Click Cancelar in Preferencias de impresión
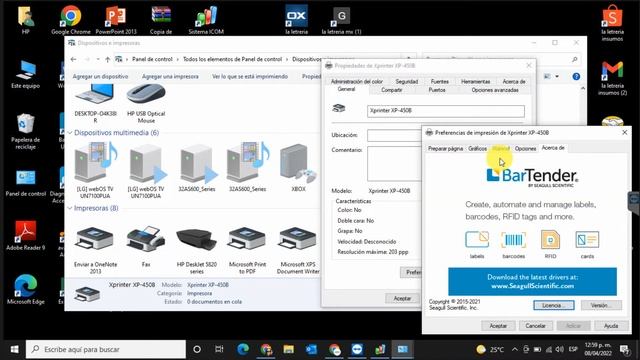The image size is (640, 360). pyautogui.click(x=536, y=326)
